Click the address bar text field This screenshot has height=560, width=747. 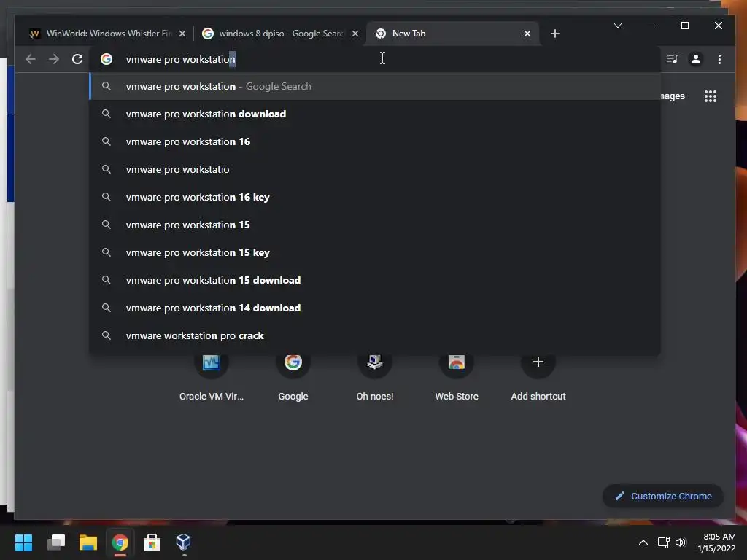(376, 59)
